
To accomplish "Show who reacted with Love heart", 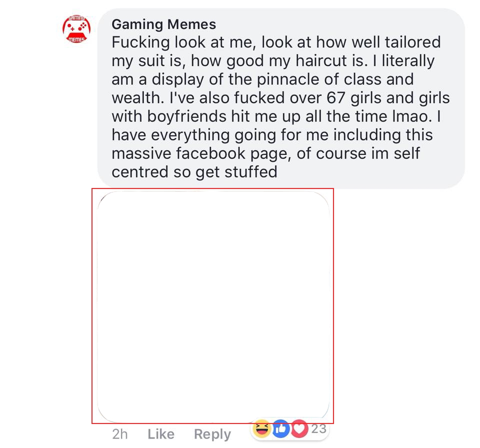I will pos(299,428).
